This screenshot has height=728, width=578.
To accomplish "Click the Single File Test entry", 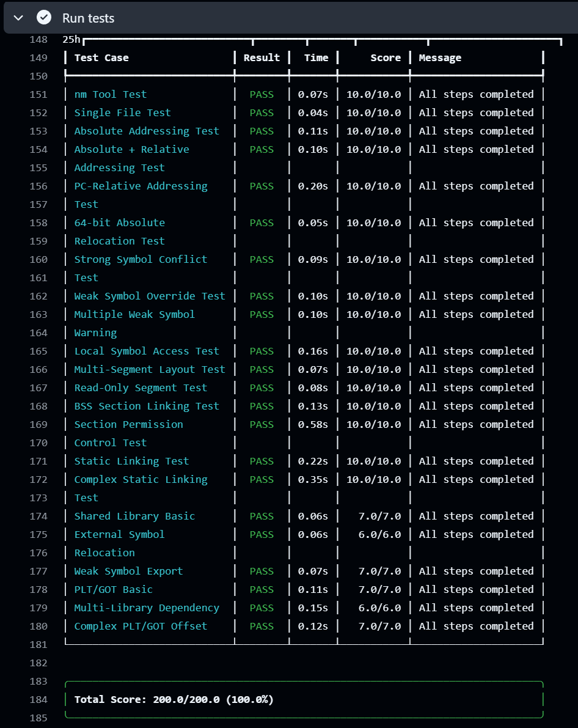I will 122,112.
